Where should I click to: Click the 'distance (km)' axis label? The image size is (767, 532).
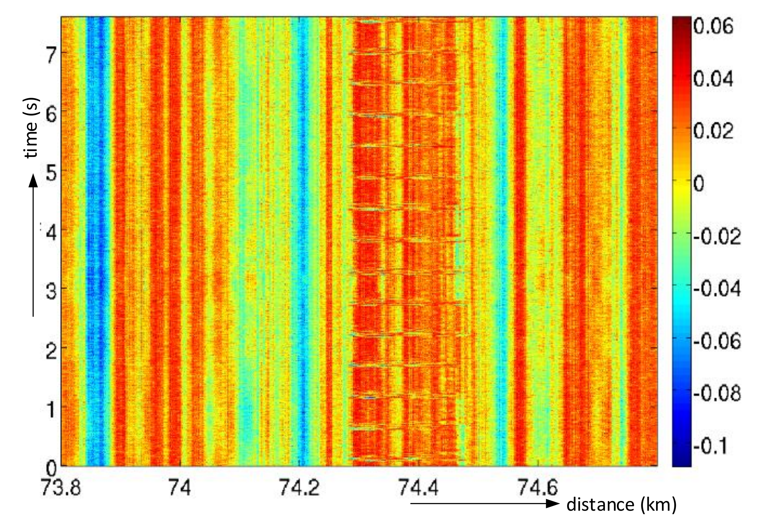[621, 504]
